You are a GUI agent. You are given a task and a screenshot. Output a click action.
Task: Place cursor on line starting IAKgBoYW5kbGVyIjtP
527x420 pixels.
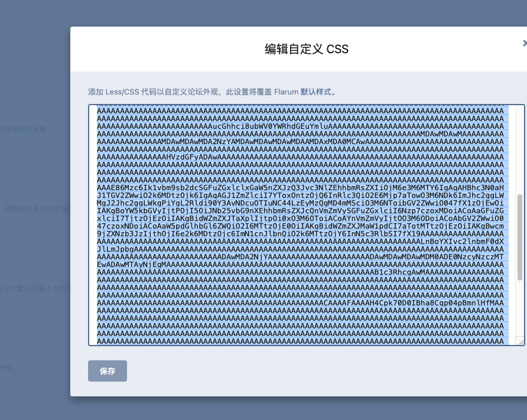tap(301, 211)
